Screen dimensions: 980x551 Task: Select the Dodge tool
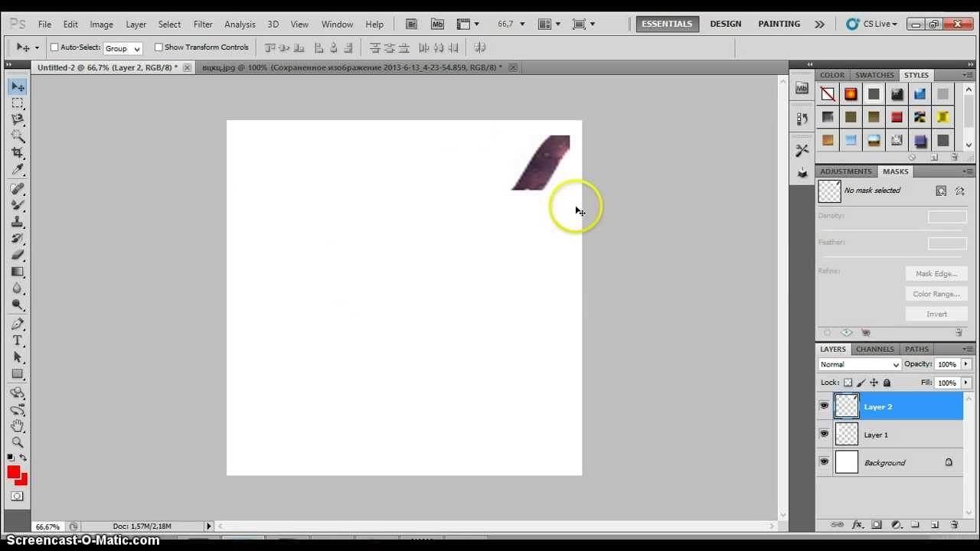coord(18,305)
